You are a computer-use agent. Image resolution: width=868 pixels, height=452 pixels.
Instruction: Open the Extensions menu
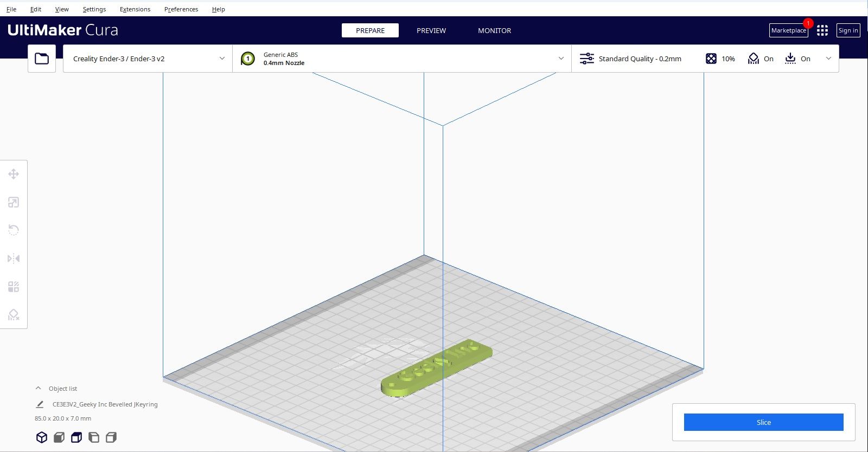click(135, 9)
